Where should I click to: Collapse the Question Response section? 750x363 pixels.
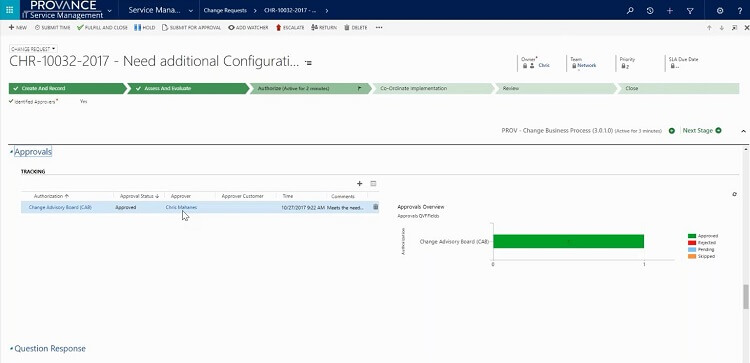click(x=11, y=349)
